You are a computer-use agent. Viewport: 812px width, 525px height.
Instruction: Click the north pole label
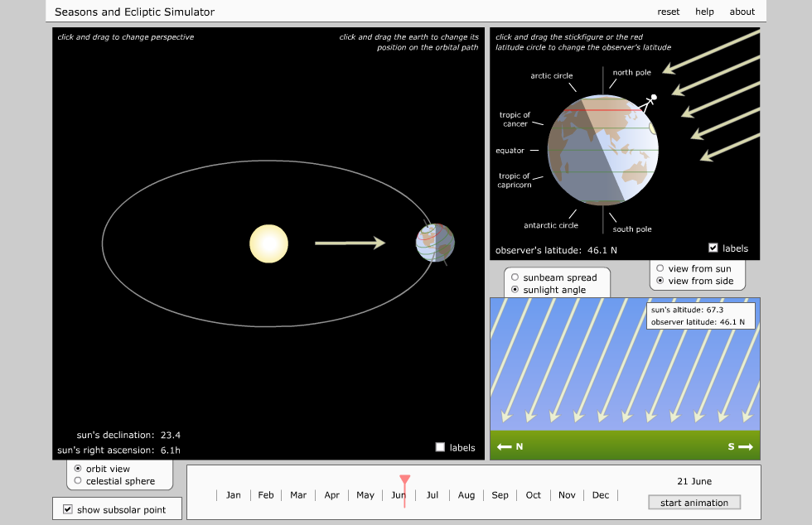[631, 73]
